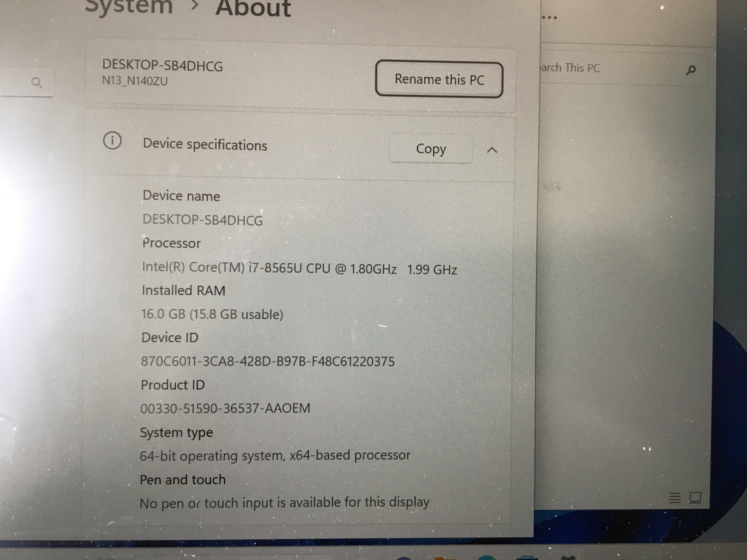Select the Device name value DESKTOP-SB4DHCG
Screen dimensions: 747x560
[x=203, y=220]
